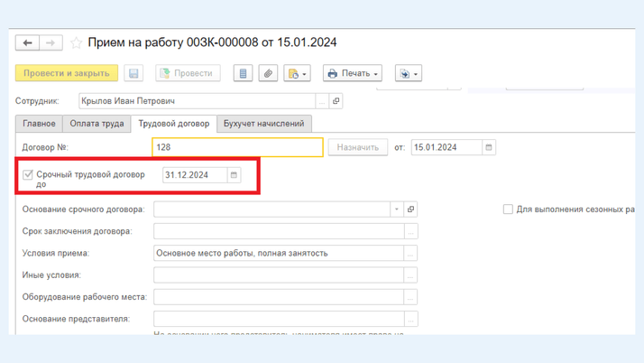Open calendar for end date 31.12.2024
The image size is (644, 363).
pyautogui.click(x=234, y=175)
